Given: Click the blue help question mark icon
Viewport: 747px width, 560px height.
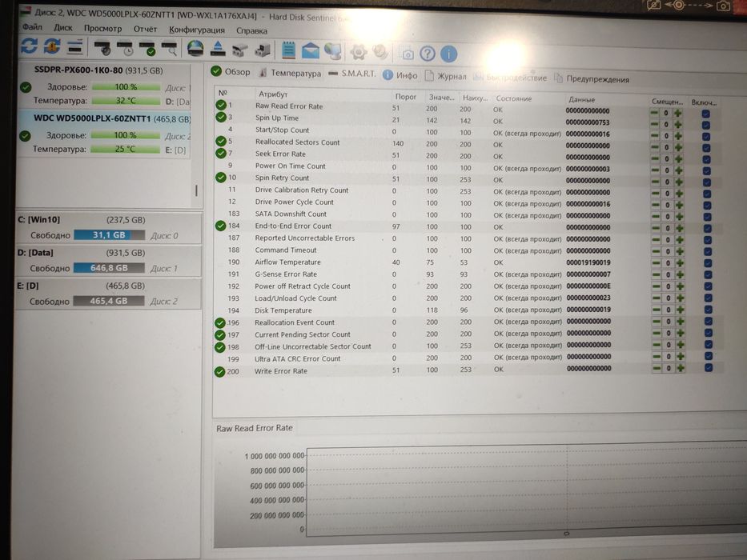Looking at the screenshot, I should click(x=428, y=54).
